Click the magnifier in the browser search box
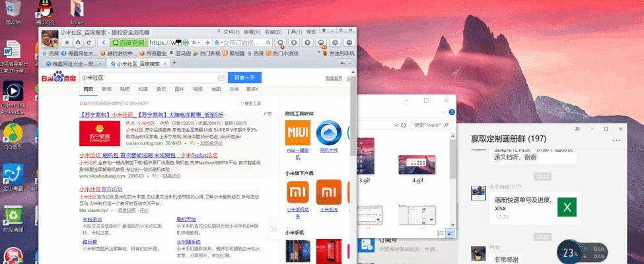 tap(268, 42)
